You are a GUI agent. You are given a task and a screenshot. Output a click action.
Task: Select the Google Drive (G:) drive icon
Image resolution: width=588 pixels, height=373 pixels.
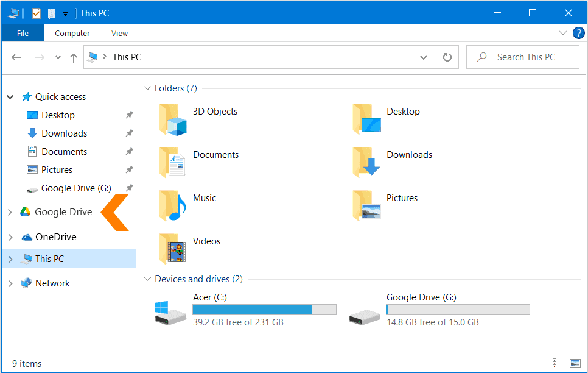[x=364, y=318]
